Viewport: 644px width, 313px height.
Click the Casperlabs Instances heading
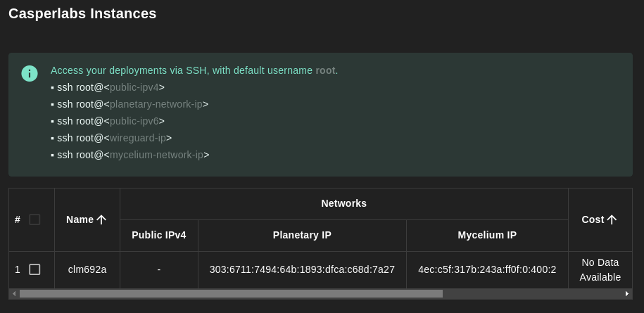pos(82,13)
